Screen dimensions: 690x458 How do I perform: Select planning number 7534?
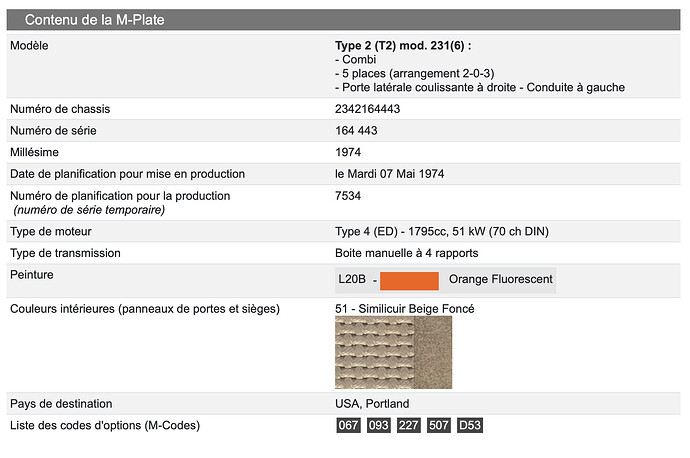348,196
